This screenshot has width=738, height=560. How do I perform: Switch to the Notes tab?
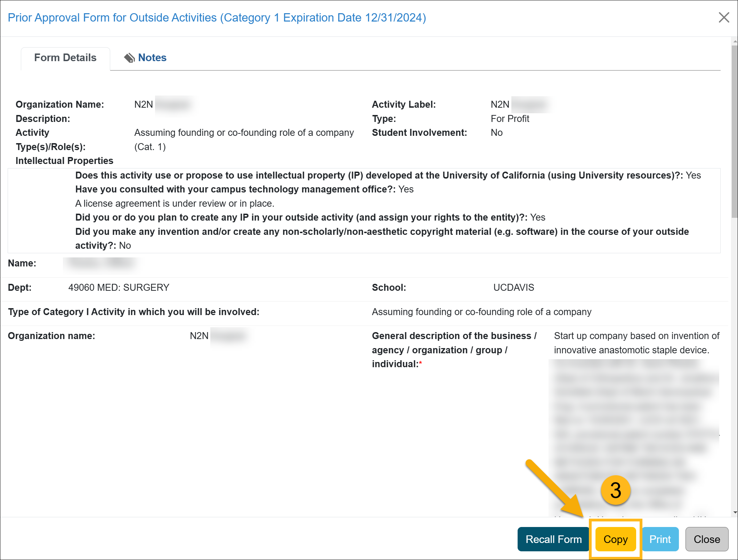[152, 58]
